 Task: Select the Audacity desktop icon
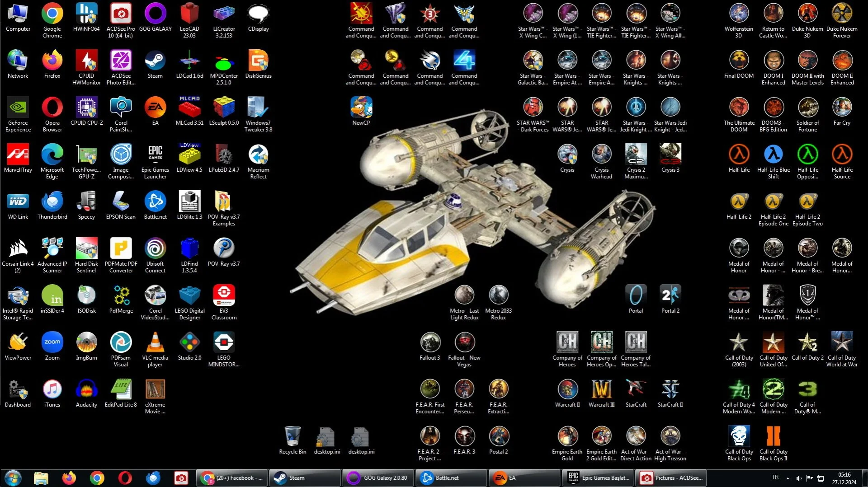pyautogui.click(x=86, y=393)
